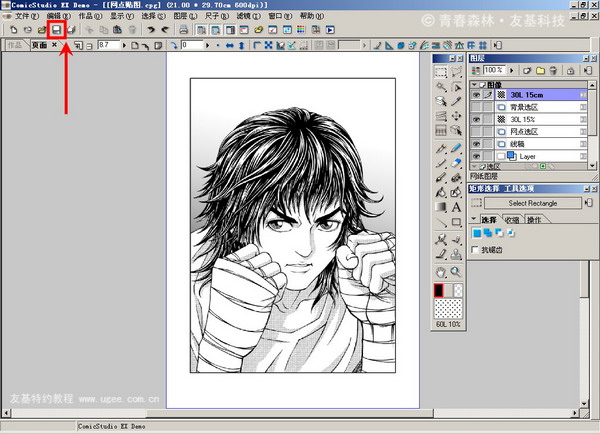Select the 线稿 layer row
600x434 pixels.
(x=541, y=144)
